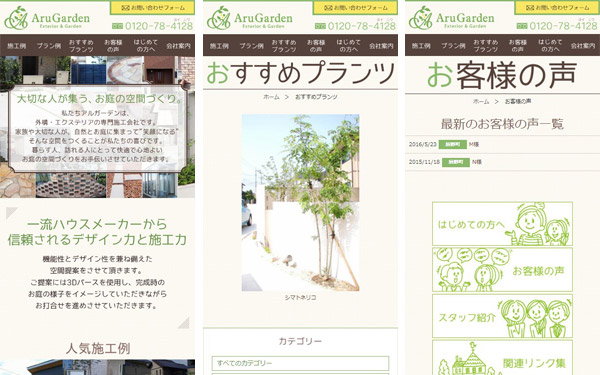Open the シマトネリコ plant photo
Screen dimensions: 600x375
(x=300, y=202)
